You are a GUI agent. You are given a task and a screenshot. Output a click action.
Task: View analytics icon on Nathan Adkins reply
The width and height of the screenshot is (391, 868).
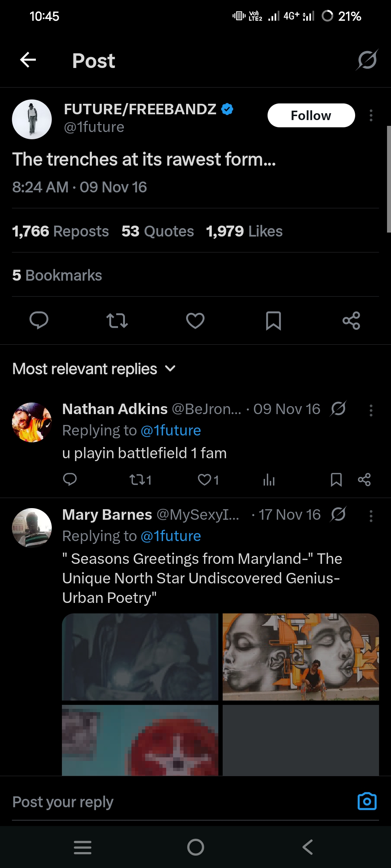pyautogui.click(x=269, y=480)
